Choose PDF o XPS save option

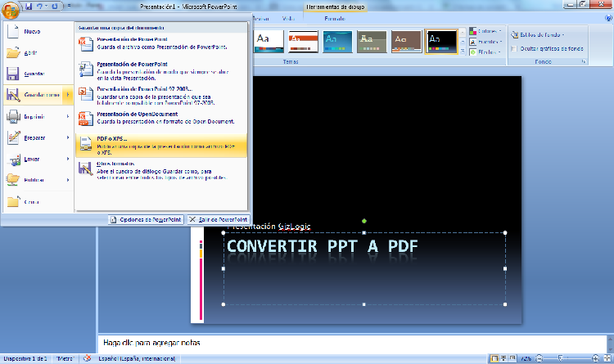(x=161, y=146)
